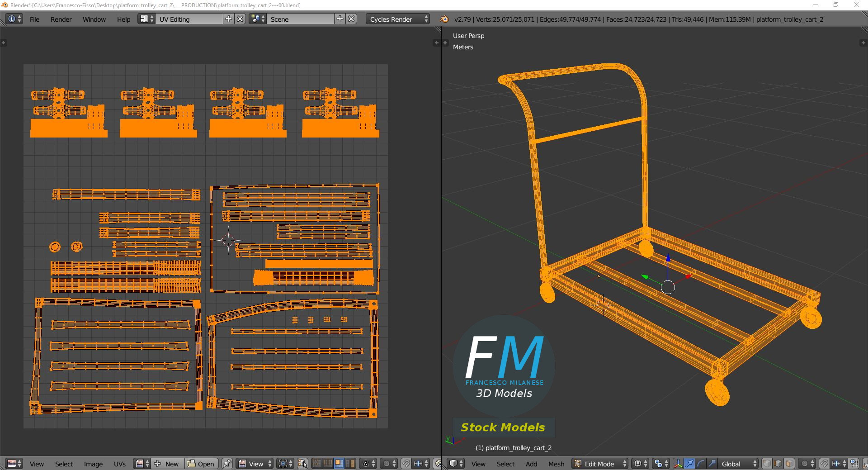Open the Mesh menu
Screen dimensions: 868x470
[x=556, y=464]
